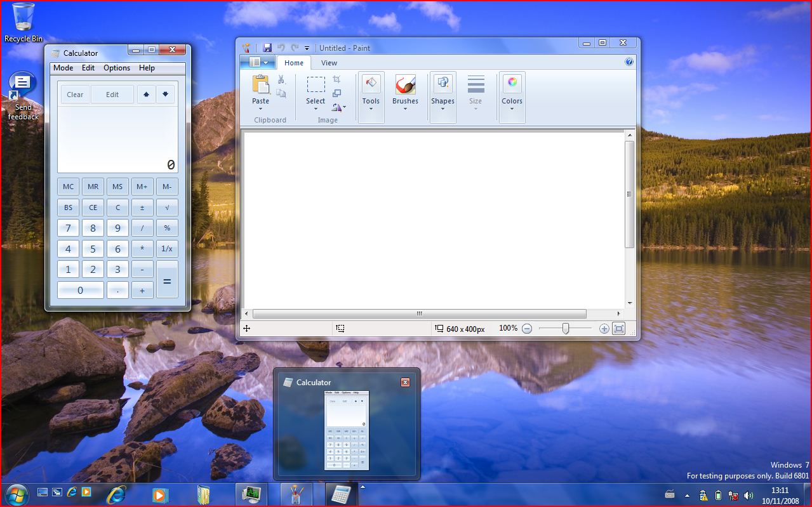The image size is (812, 507).
Task: Click the on-screen keyboard icon near the tray
Action: click(x=670, y=494)
